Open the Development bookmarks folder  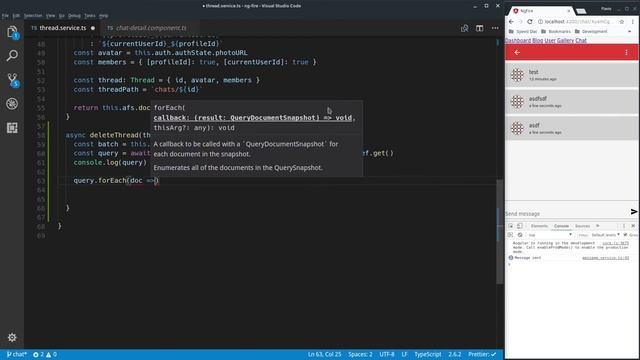point(591,31)
